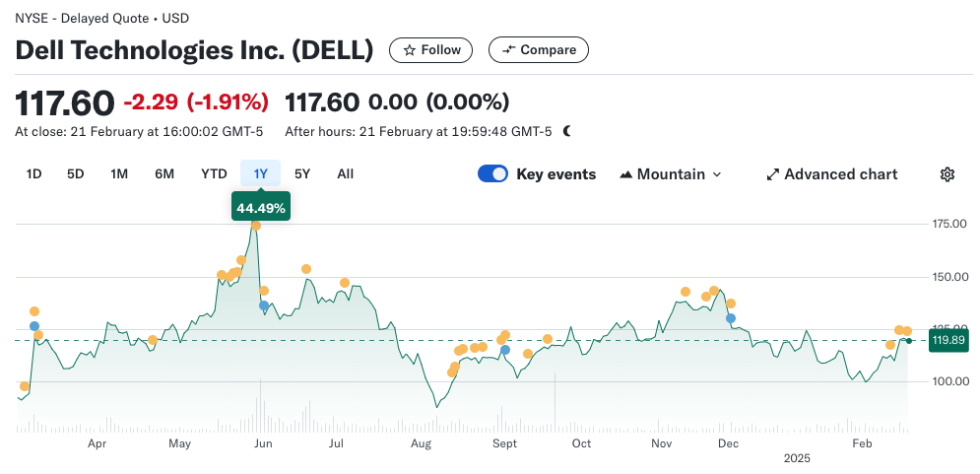
Task: Click the after-hours moon icon
Action: coord(566,131)
